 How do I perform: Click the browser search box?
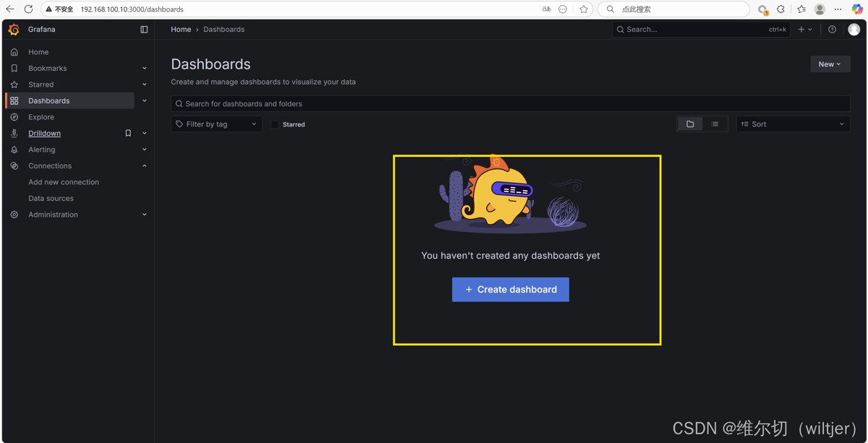(x=674, y=9)
